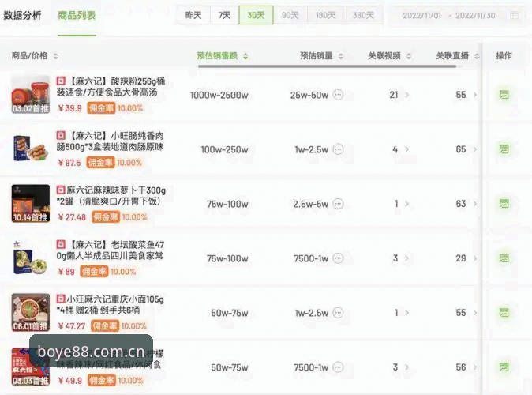Viewport: 532px width, 395px height.
Task: Click Douyin shop badge before 酸辣粉 title
Action: click(x=61, y=81)
